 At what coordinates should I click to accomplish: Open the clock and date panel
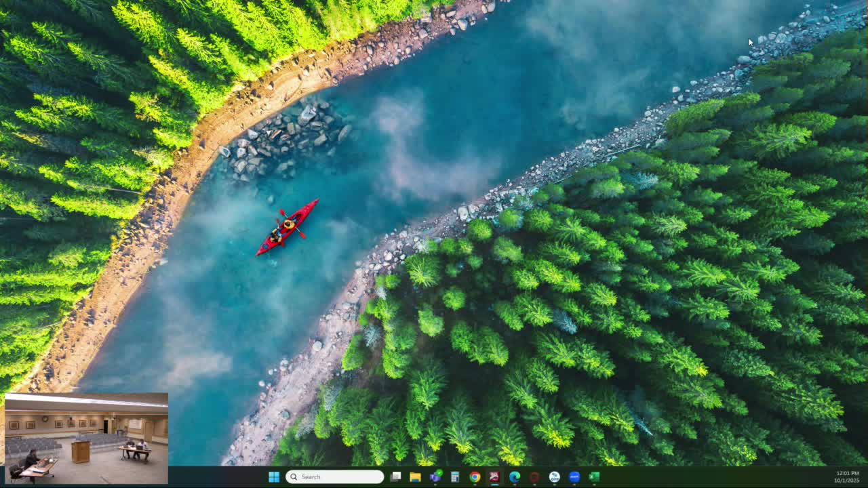[848, 477]
